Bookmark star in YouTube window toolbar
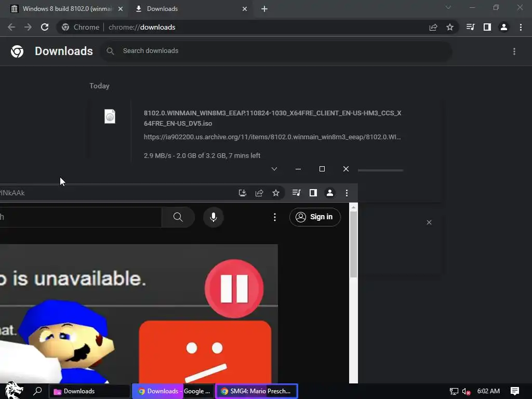The height and width of the screenshot is (399, 532). (276, 193)
